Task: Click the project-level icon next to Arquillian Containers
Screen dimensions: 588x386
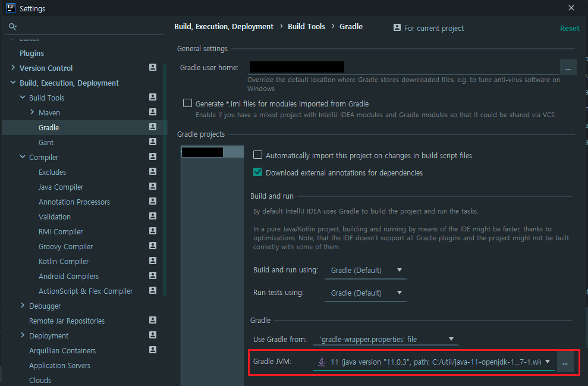Action: click(x=153, y=350)
